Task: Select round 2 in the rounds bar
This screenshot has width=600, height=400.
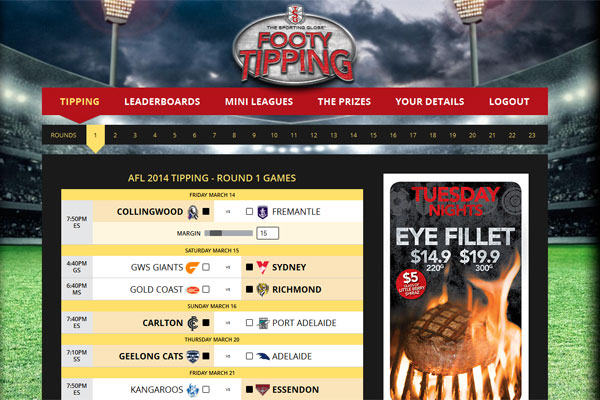Action: [x=115, y=135]
